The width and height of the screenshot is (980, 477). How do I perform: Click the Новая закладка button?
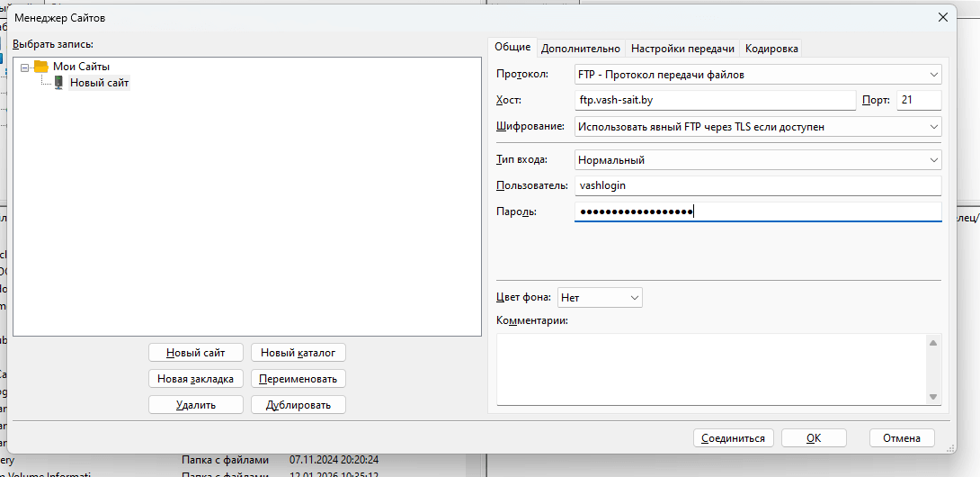point(196,379)
